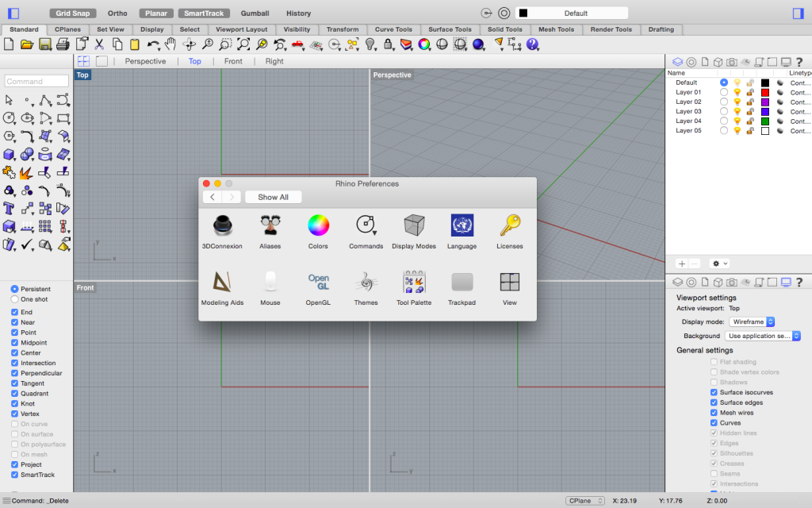Open 3DConnexion preferences
Image resolution: width=812 pixels, height=508 pixels.
(x=222, y=231)
